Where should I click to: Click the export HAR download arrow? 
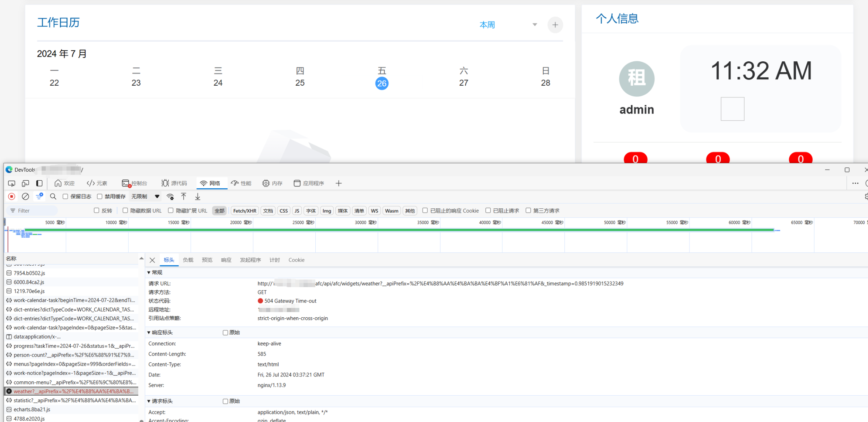click(198, 197)
